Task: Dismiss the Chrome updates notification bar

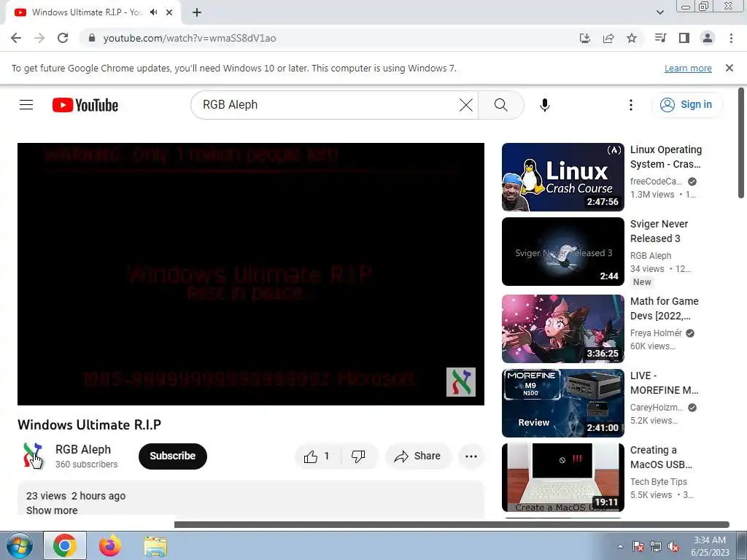Action: pyautogui.click(x=729, y=68)
